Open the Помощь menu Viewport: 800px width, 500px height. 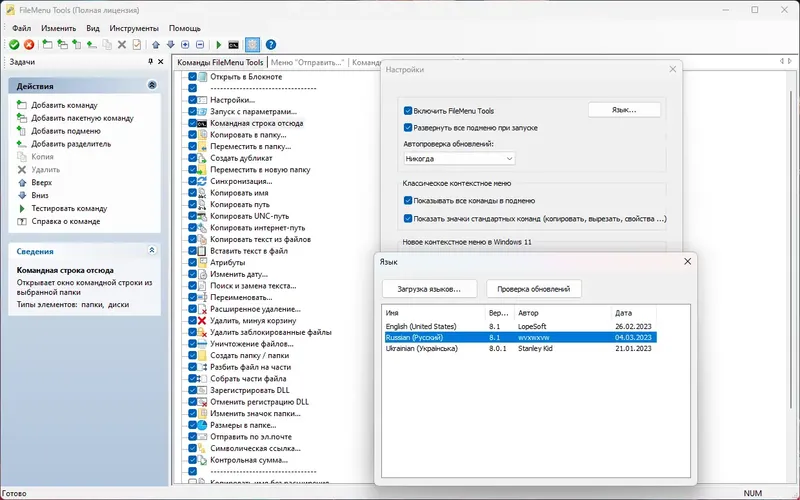(185, 28)
